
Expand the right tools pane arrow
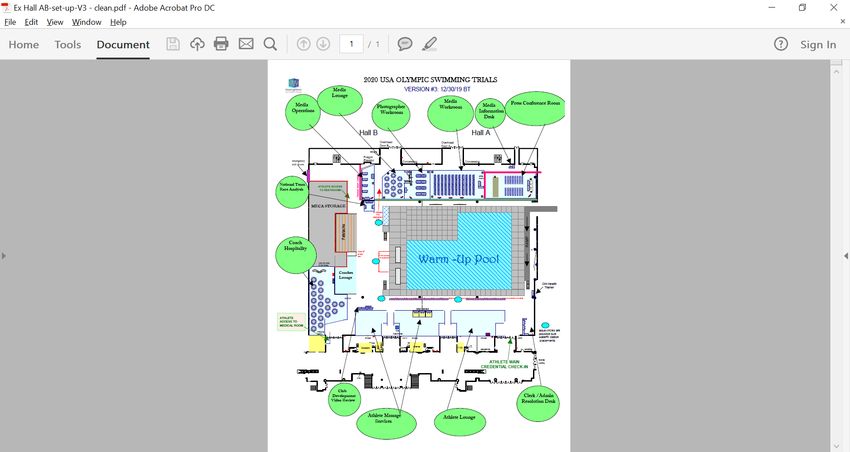(846, 255)
